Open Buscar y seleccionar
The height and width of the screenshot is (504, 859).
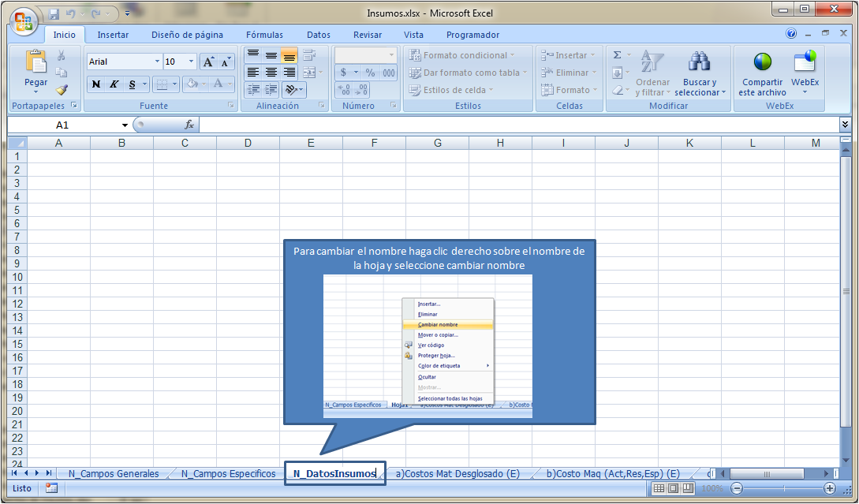click(x=700, y=73)
